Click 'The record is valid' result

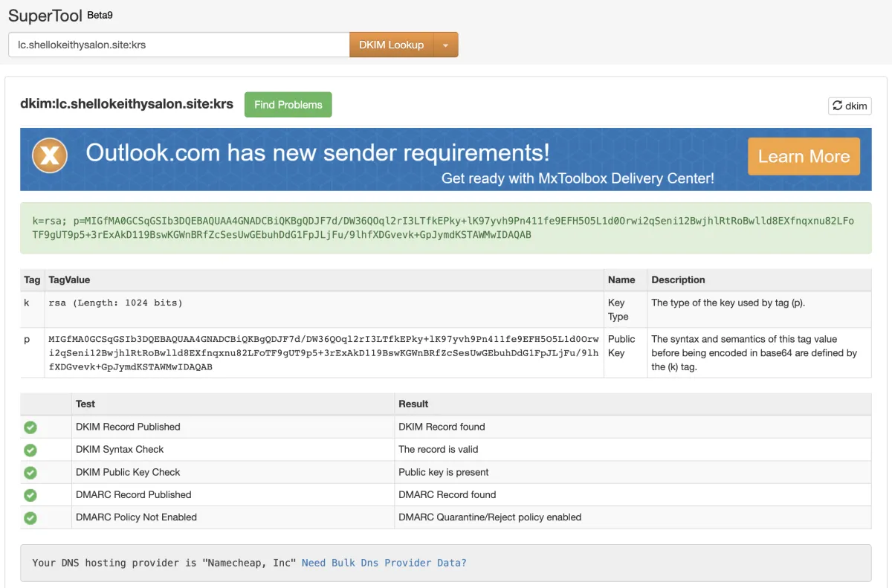click(x=439, y=449)
